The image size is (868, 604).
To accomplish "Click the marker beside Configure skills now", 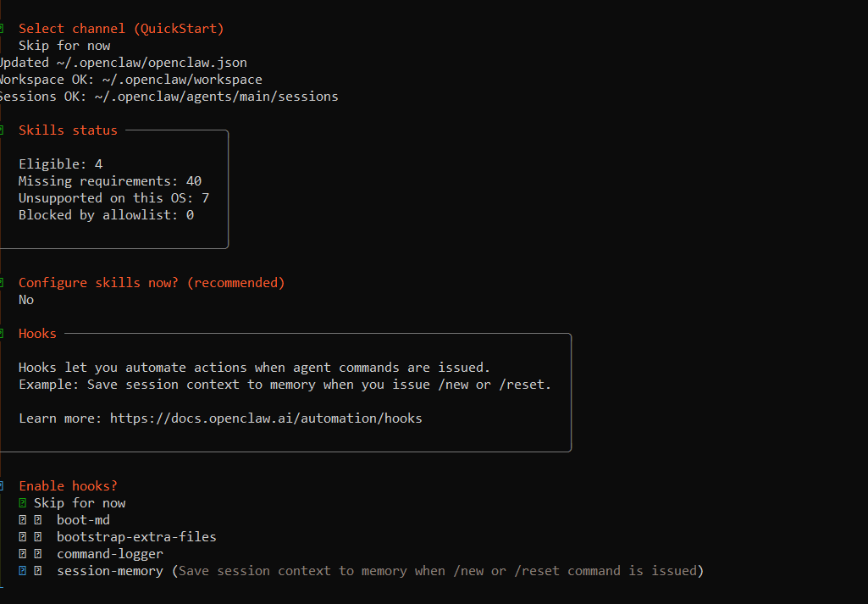I will coord(2,283).
